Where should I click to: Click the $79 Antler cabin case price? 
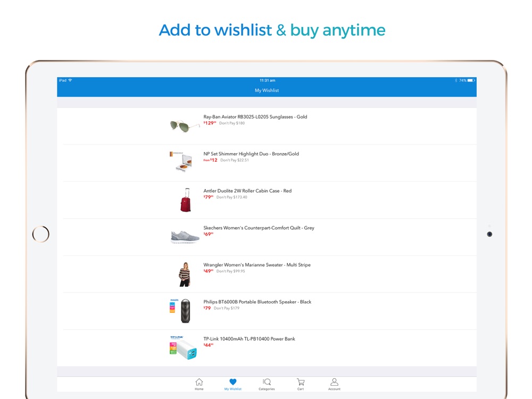point(209,197)
